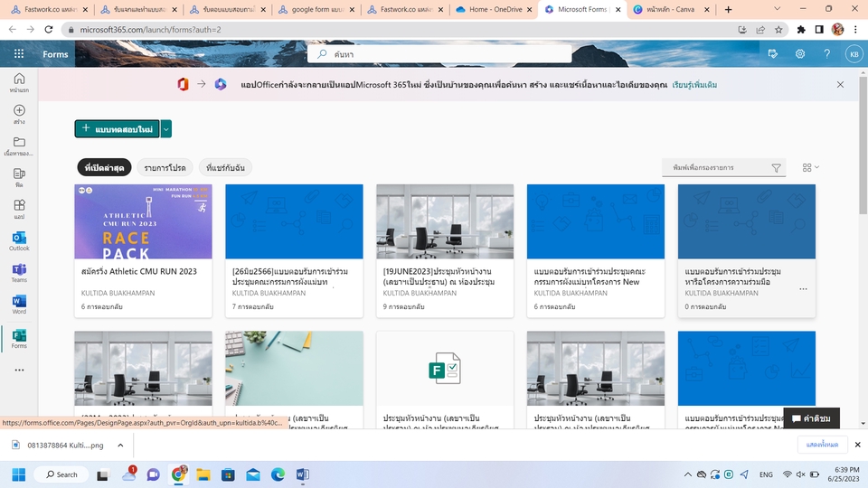This screenshot has height=488, width=868.
Task: Reload the page with browser refresh icon
Action: click(49, 29)
